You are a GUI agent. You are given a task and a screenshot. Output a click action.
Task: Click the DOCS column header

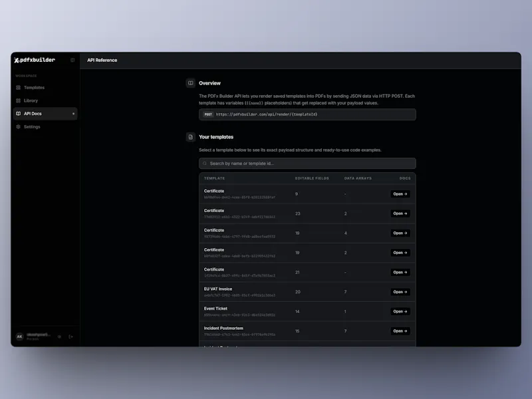click(405, 178)
